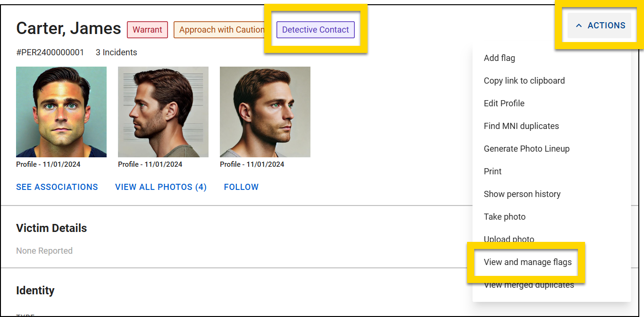Screen dimensions: 644x317
Task: Choose "Copy link to clipboard"
Action: coord(524,80)
